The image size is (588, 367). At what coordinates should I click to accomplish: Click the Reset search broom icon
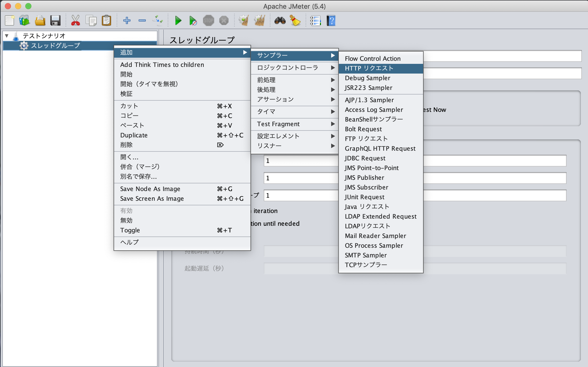coord(295,20)
